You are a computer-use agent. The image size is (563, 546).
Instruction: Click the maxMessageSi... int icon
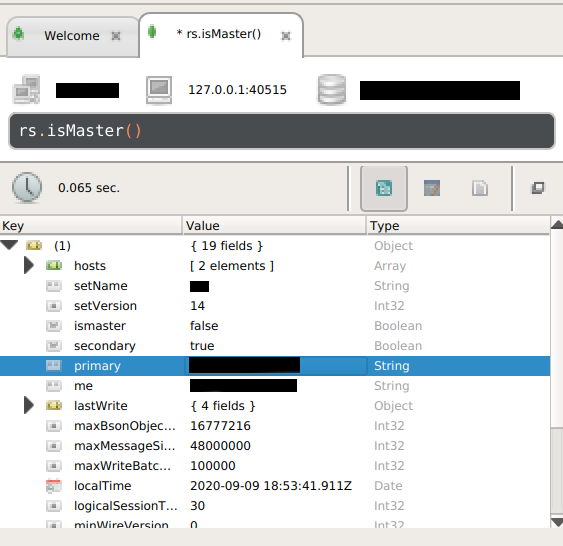point(54,446)
